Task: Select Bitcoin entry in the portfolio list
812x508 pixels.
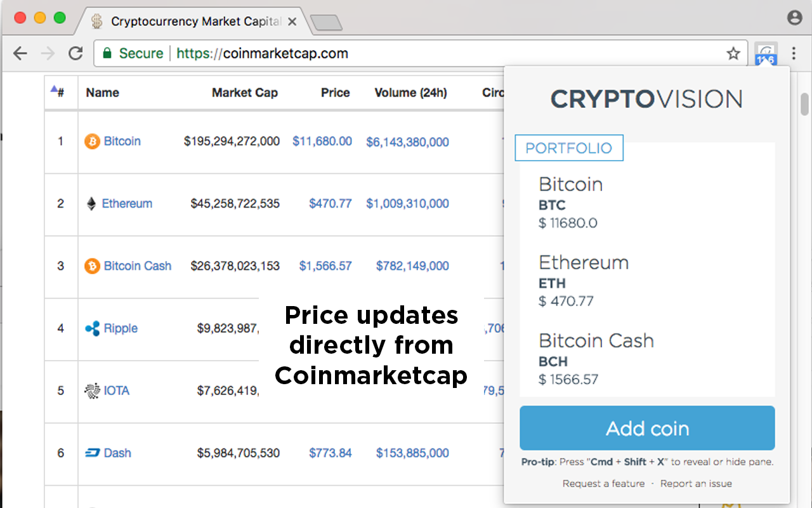Action: point(647,202)
